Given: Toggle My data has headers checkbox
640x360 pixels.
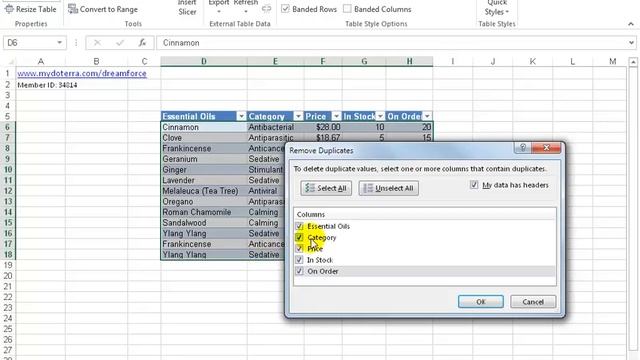Looking at the screenshot, I should pos(473,185).
